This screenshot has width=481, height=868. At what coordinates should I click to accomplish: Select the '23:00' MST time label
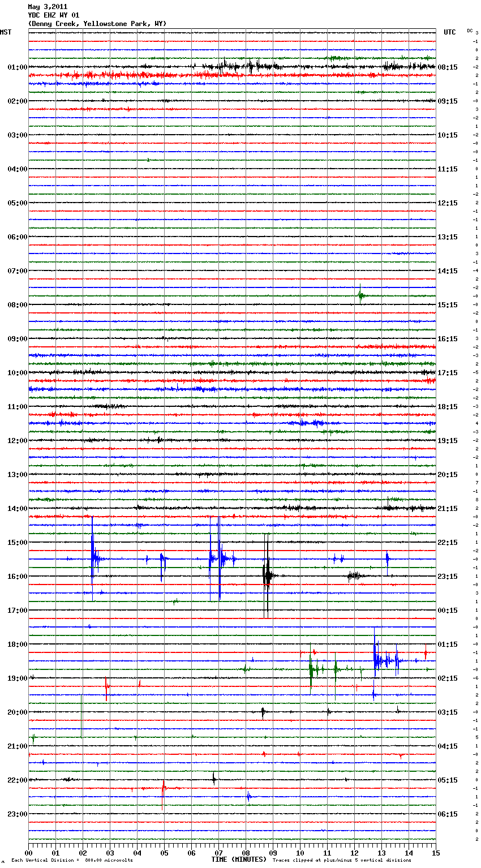coord(18,814)
